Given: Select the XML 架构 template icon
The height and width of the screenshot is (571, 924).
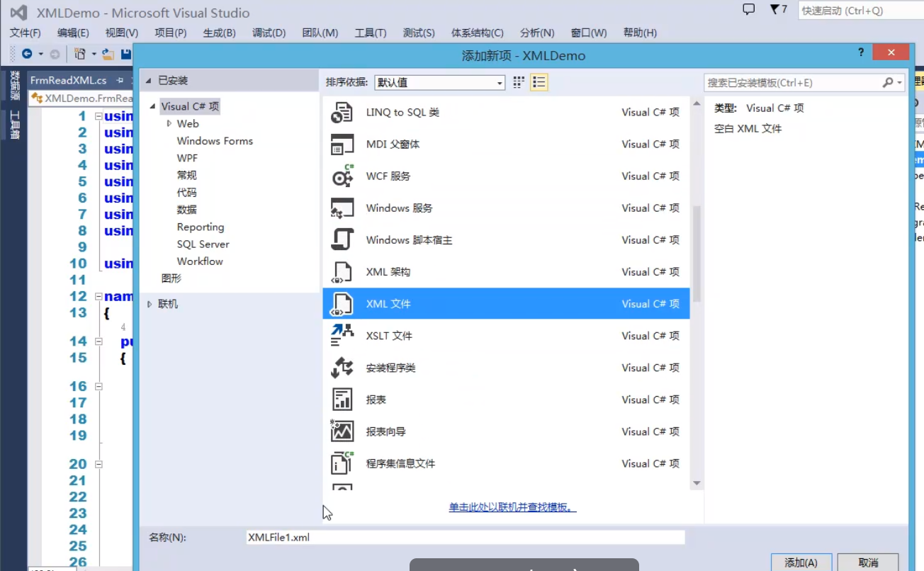Looking at the screenshot, I should pos(342,272).
